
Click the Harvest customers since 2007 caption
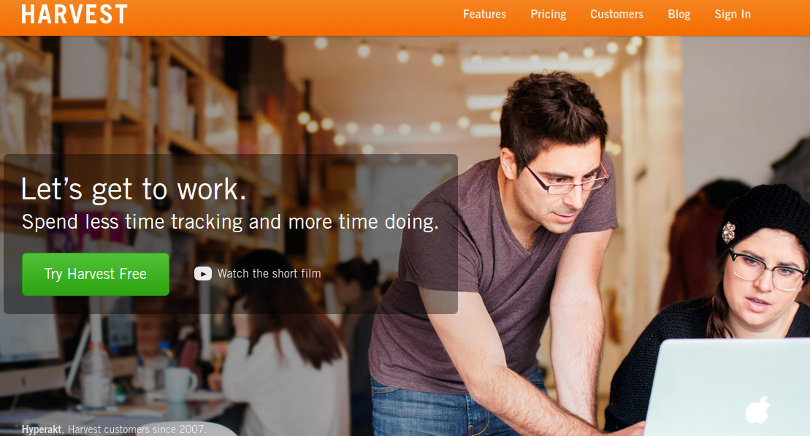(137, 429)
